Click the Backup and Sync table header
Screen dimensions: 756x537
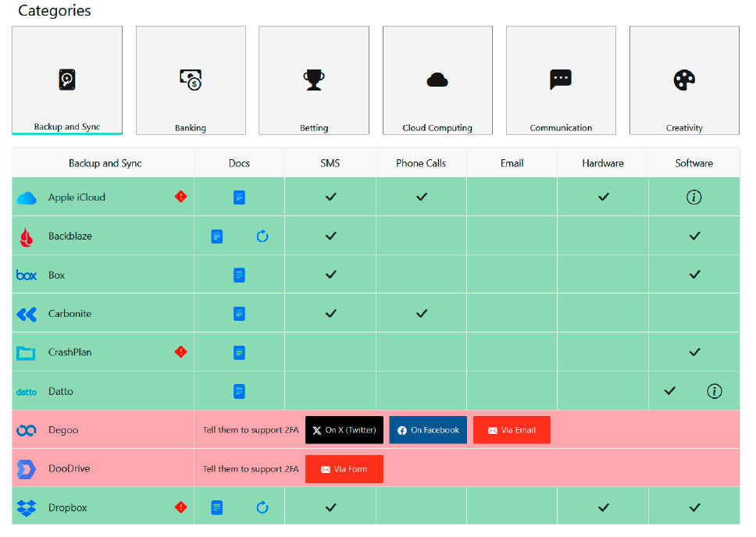tap(105, 163)
